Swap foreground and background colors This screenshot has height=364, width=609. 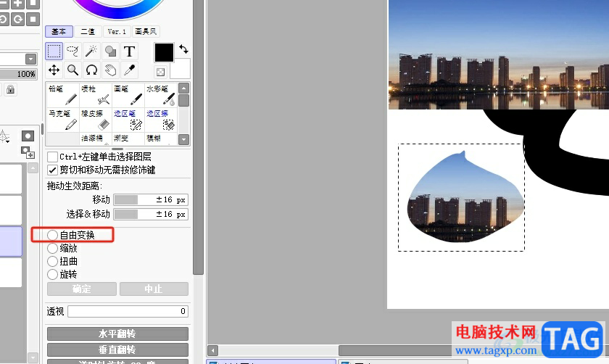(183, 49)
